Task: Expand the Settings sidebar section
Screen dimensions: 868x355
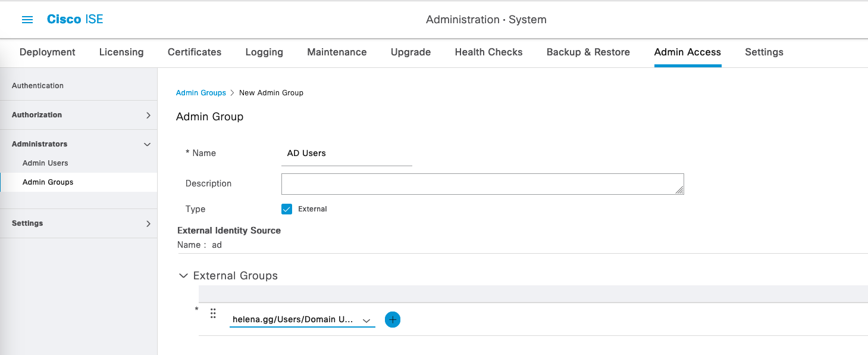Action: coord(148,223)
